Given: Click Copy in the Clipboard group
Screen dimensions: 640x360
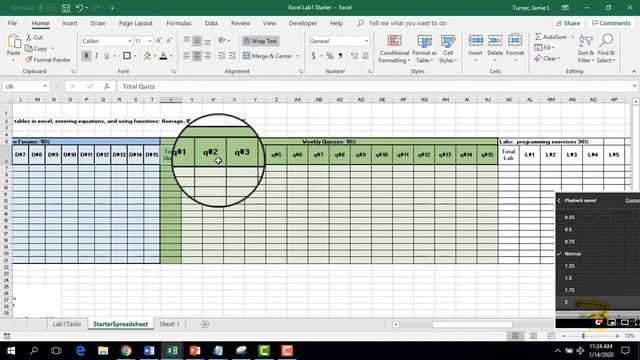Looking at the screenshot, I should tap(37, 48).
